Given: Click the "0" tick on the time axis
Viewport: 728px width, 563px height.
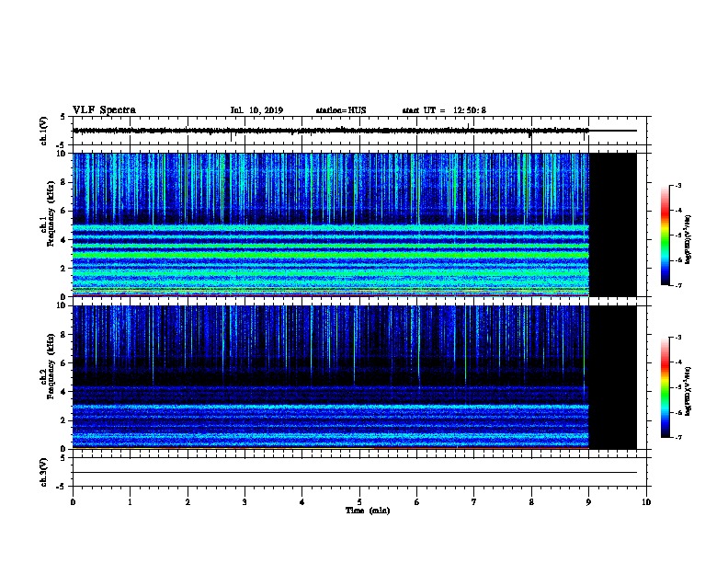Looking at the screenshot, I should point(73,502).
